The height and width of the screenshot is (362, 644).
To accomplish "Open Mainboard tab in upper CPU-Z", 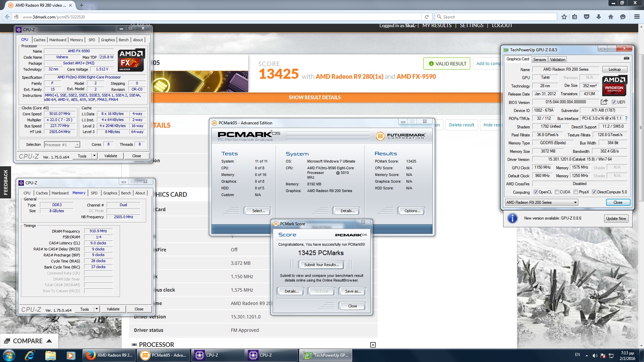I will click(x=58, y=40).
